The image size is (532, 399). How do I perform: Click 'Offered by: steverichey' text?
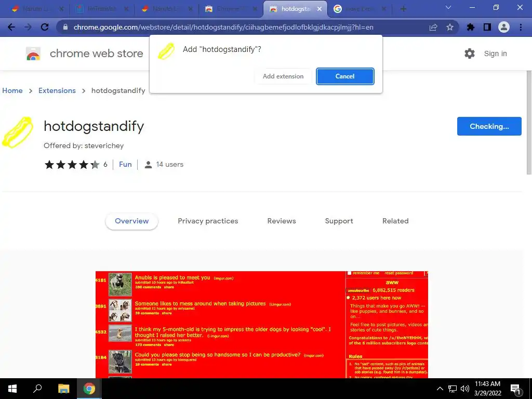click(x=84, y=146)
